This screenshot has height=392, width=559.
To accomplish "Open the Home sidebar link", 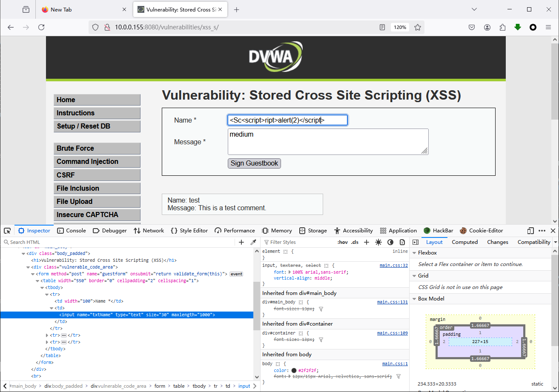I will point(97,100).
